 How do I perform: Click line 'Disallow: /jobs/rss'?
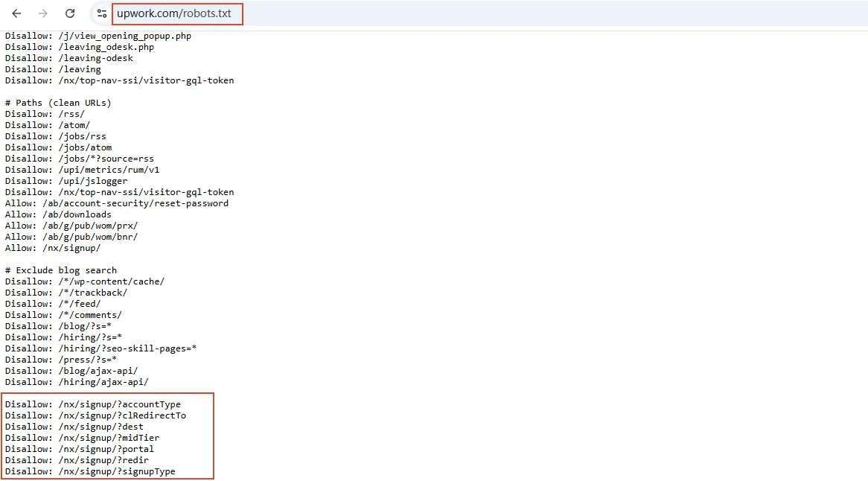tap(55, 136)
